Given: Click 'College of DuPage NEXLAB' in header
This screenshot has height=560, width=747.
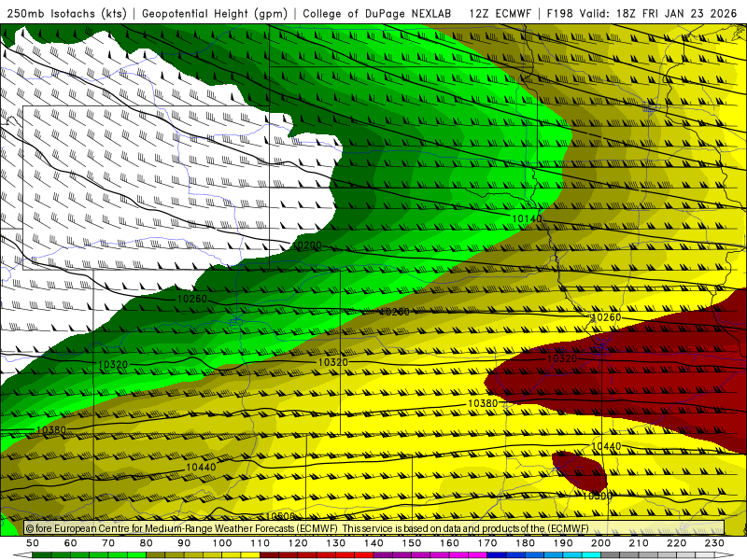Looking at the screenshot, I should (x=377, y=13).
